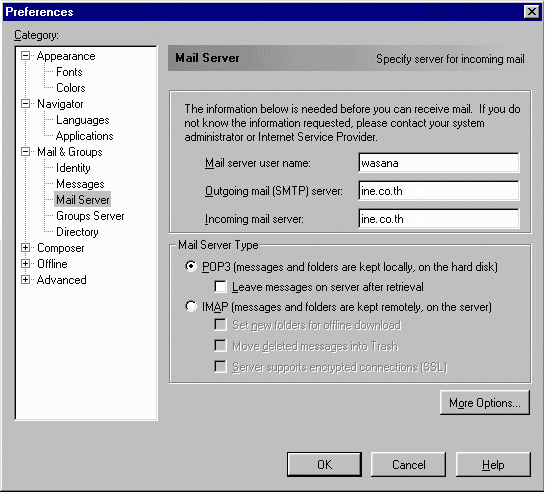Click the Cancel button

[x=408, y=464]
